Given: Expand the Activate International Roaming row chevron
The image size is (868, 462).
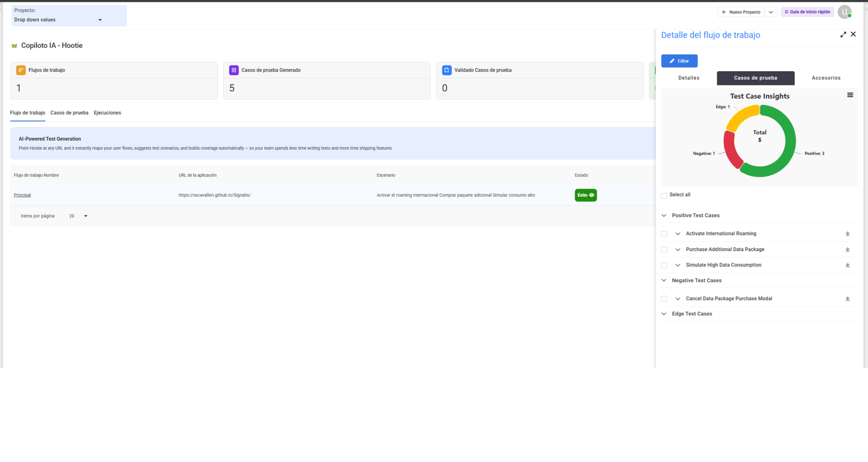Looking at the screenshot, I should click(x=678, y=234).
